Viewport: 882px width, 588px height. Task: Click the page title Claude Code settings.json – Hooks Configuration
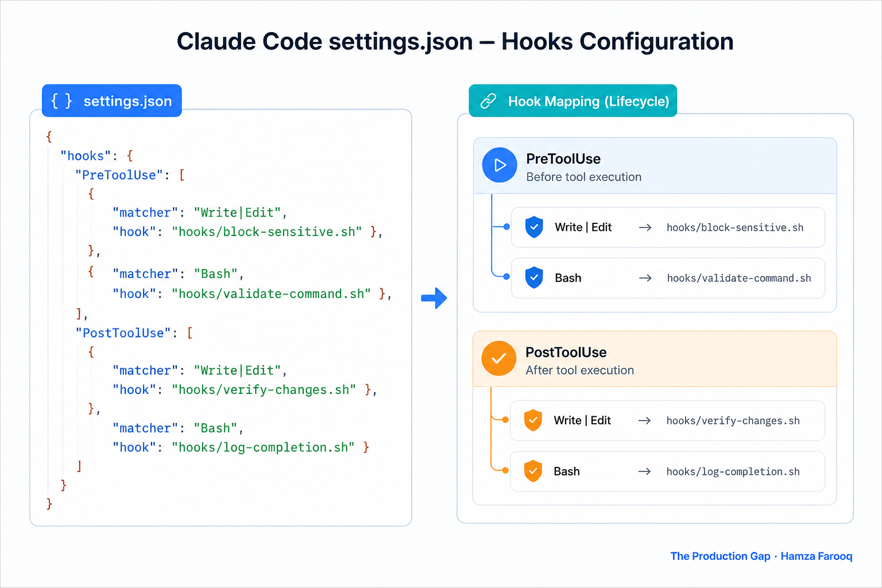(x=455, y=41)
